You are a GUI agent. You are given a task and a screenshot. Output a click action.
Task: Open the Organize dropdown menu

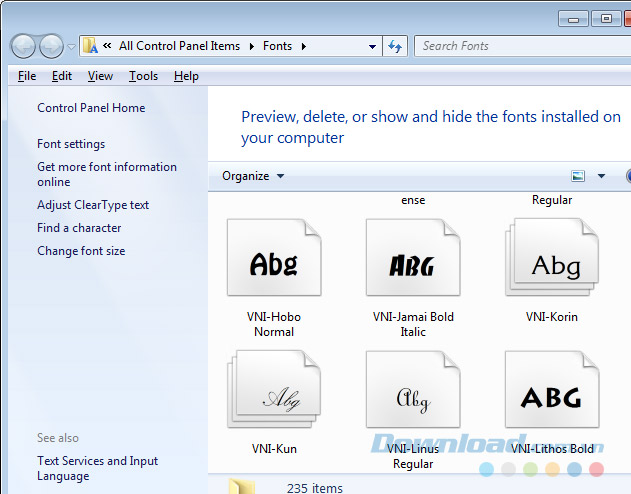253,176
